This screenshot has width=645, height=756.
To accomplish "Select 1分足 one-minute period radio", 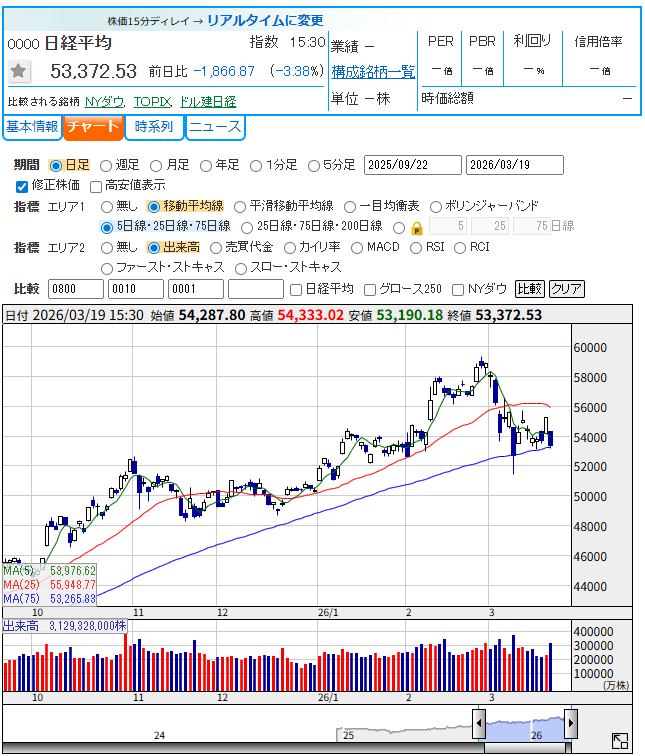I will coord(256,166).
